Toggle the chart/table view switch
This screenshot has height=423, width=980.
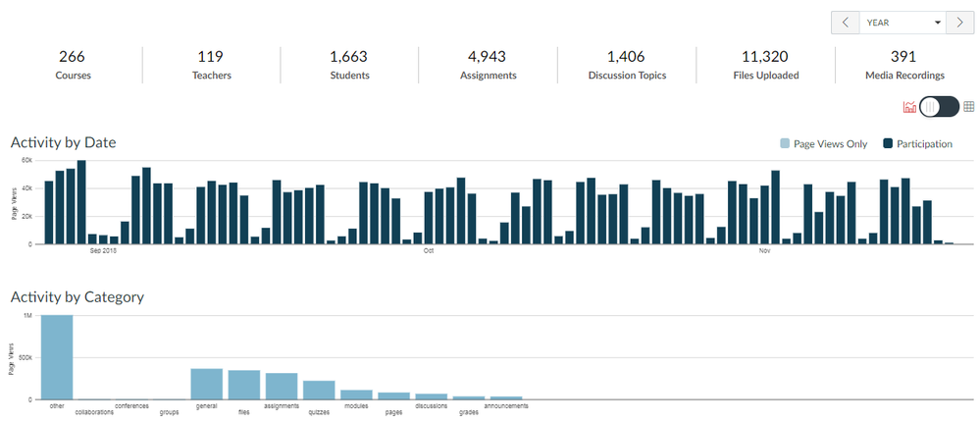pyautogui.click(x=939, y=107)
